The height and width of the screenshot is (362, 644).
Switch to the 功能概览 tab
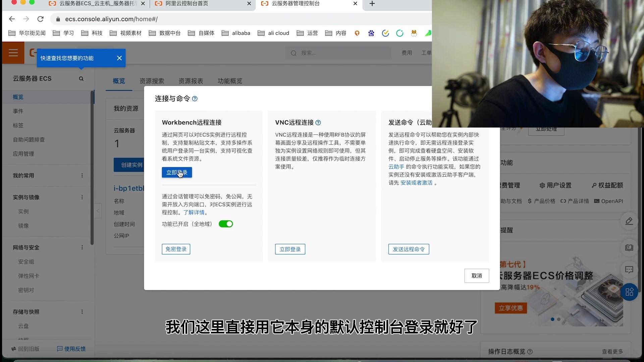pyautogui.click(x=230, y=81)
